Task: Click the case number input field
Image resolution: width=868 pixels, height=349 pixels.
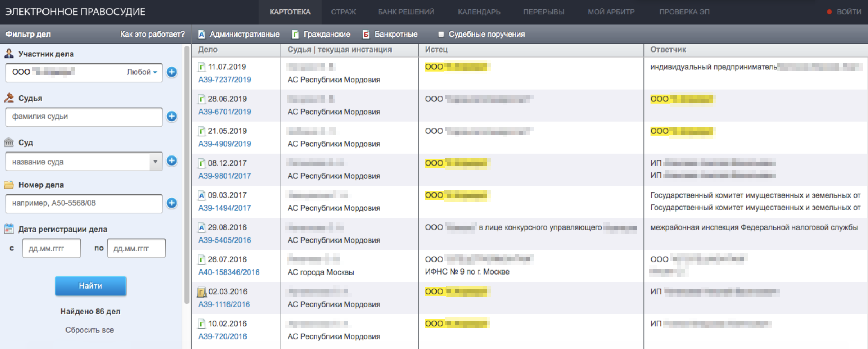Action: [84, 203]
